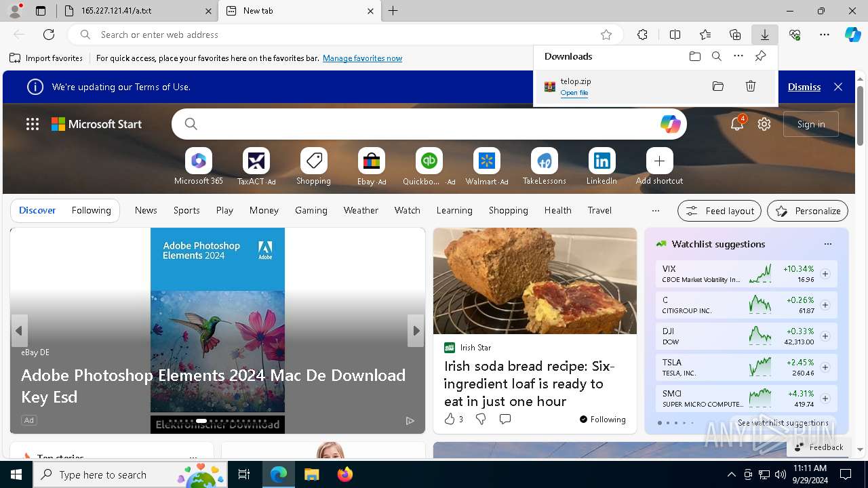Image resolution: width=868 pixels, height=488 pixels.
Task: Open Shopping shortcut tile
Action: 314,167
